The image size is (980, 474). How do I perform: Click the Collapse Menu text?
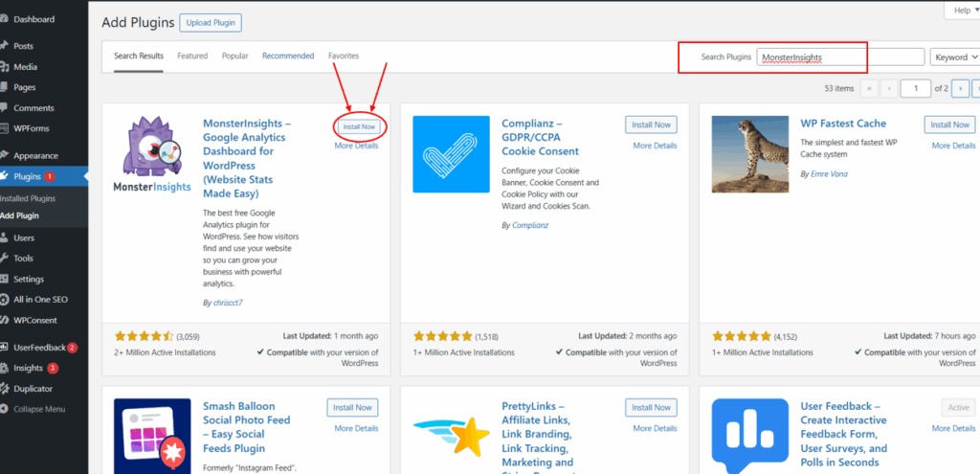coord(39,409)
